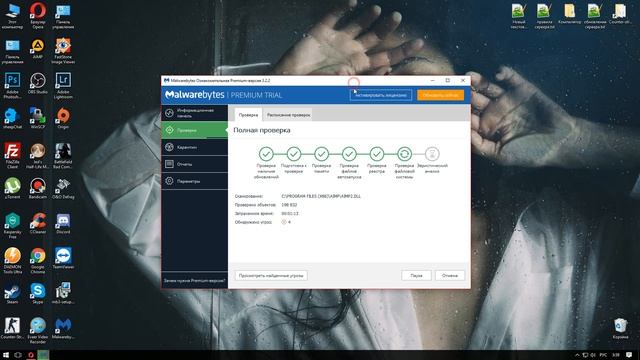This screenshot has width=640, height=360.
Task: Click the Проверка реестра step icon
Action: pos(377,154)
